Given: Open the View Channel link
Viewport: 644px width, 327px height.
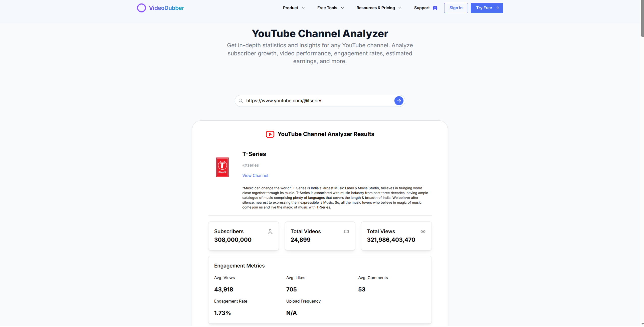Looking at the screenshot, I should pyautogui.click(x=255, y=175).
